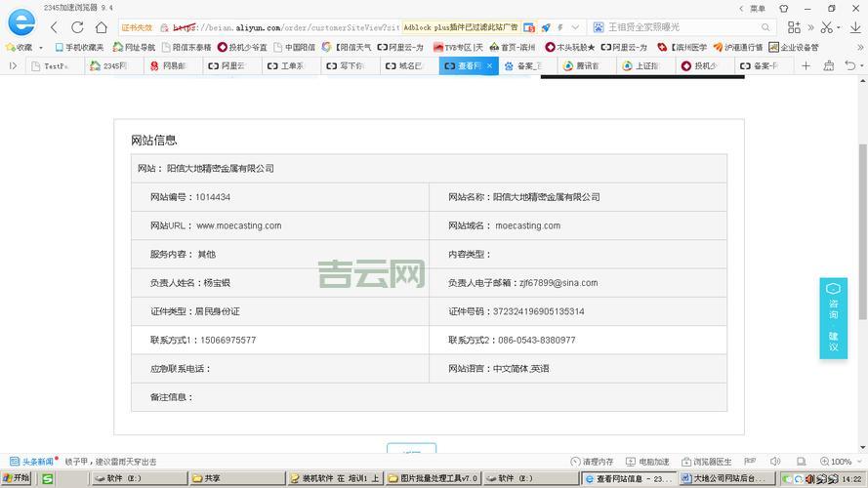Click the 证书失效 certificate warning
Viewport: 868px width, 488px height.
point(137,27)
